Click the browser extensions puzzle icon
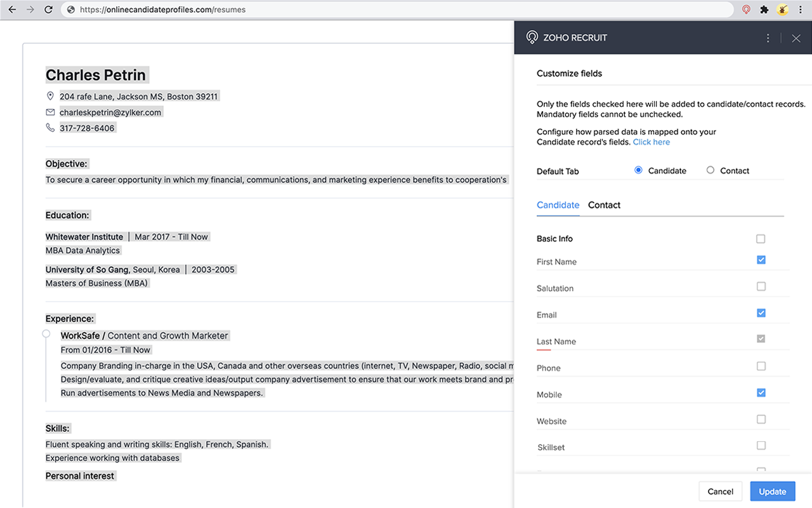Viewport: 812px width, 508px height. click(764, 10)
